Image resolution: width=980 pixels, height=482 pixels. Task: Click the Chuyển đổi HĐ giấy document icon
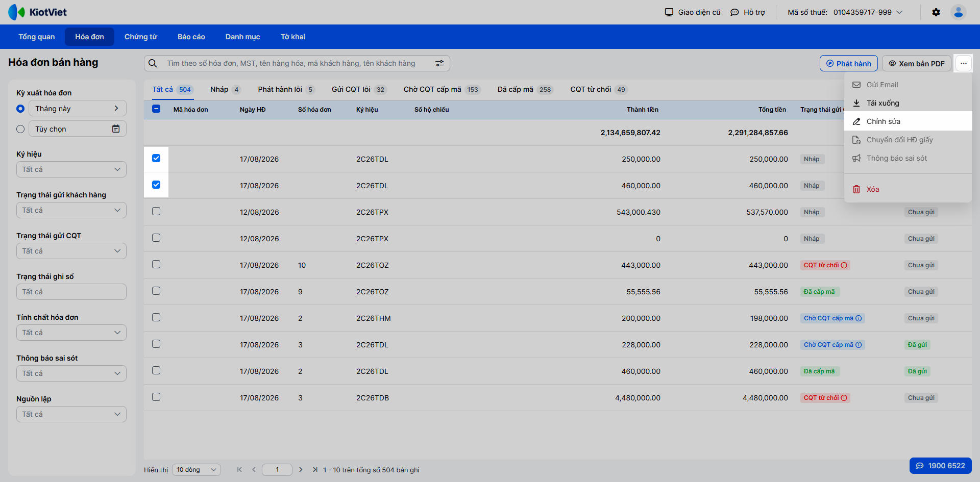pyautogui.click(x=856, y=140)
